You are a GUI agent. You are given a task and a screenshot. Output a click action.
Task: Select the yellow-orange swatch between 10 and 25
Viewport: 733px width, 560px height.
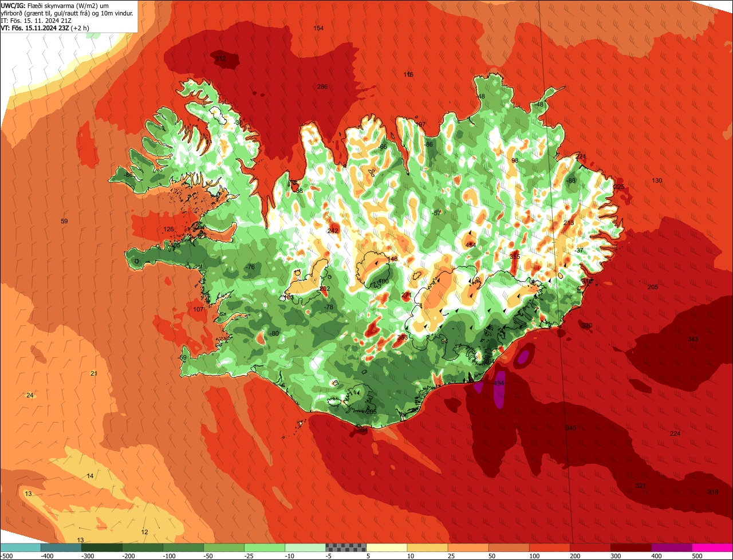pos(428,547)
